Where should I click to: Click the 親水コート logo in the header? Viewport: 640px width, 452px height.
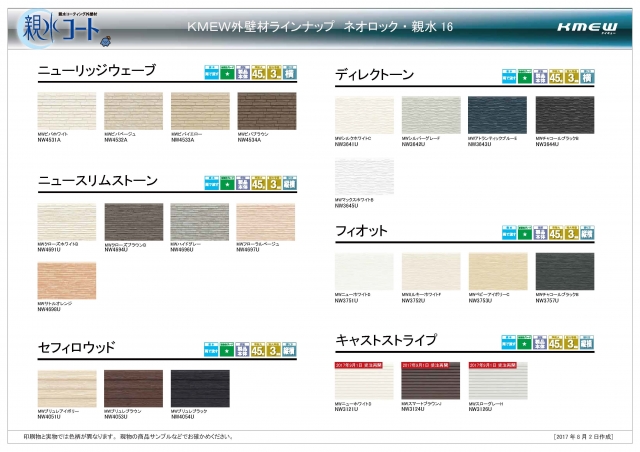[x=61, y=29]
